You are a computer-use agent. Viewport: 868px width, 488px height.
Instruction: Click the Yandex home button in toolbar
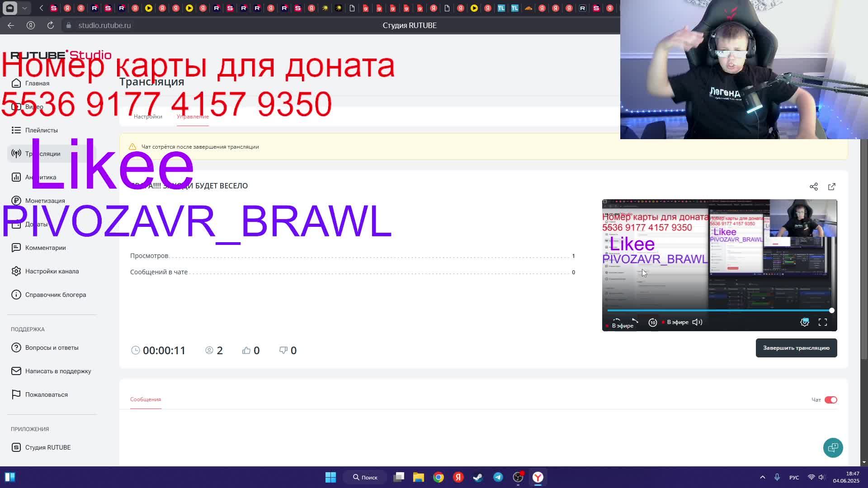click(x=31, y=25)
